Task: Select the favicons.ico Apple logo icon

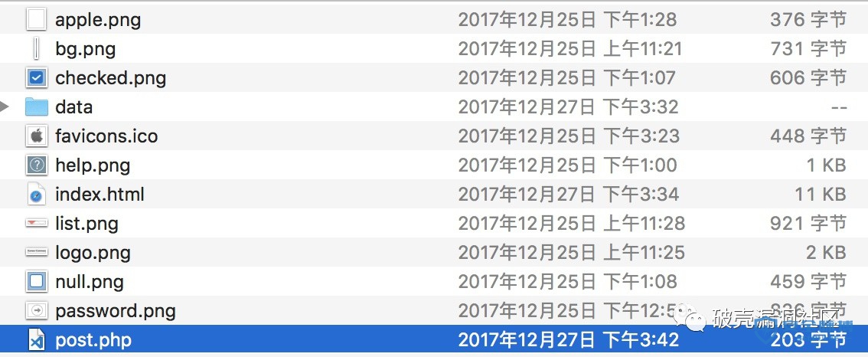Action: 37,136
